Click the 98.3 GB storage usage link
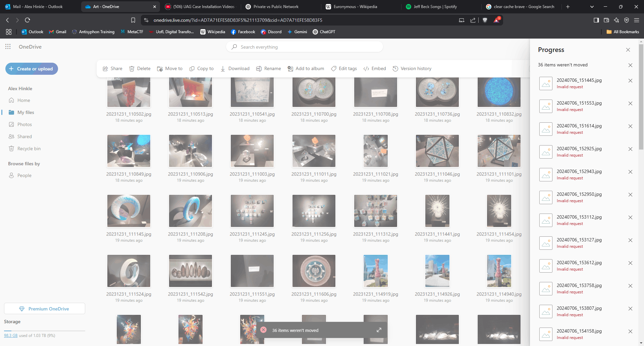The width and height of the screenshot is (644, 346). coord(11,335)
